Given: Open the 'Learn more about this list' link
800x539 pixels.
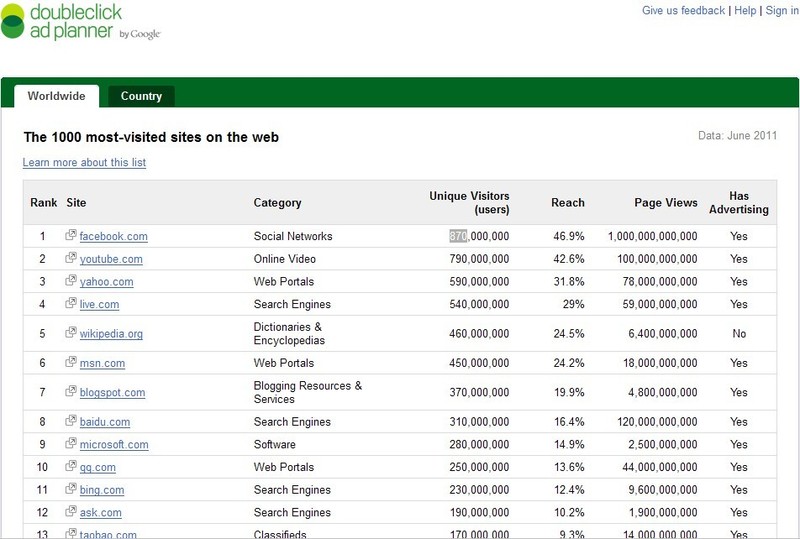Looking at the screenshot, I should [84, 163].
